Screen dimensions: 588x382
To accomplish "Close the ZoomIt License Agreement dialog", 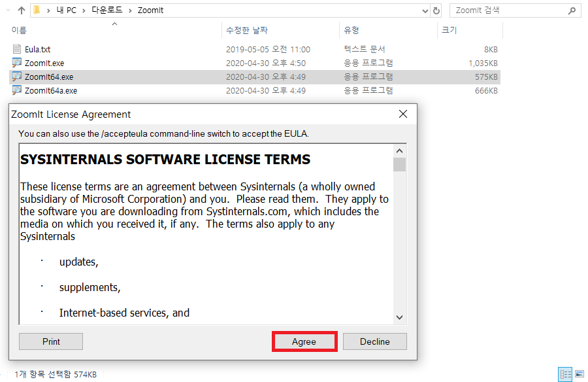I will pyautogui.click(x=403, y=114).
